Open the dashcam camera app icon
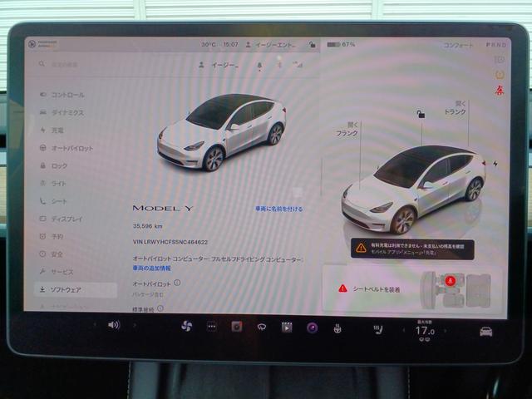Image resolution: width=532 pixels, height=399 pixels. (237, 327)
